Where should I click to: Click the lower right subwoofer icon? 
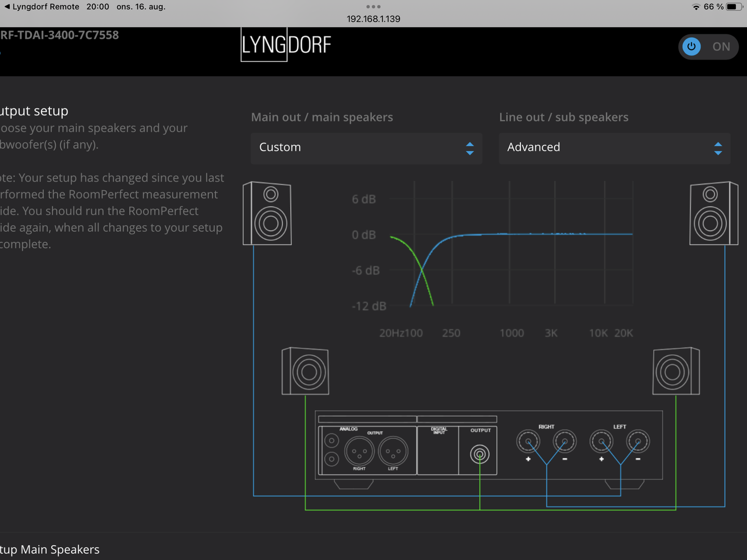point(676,371)
